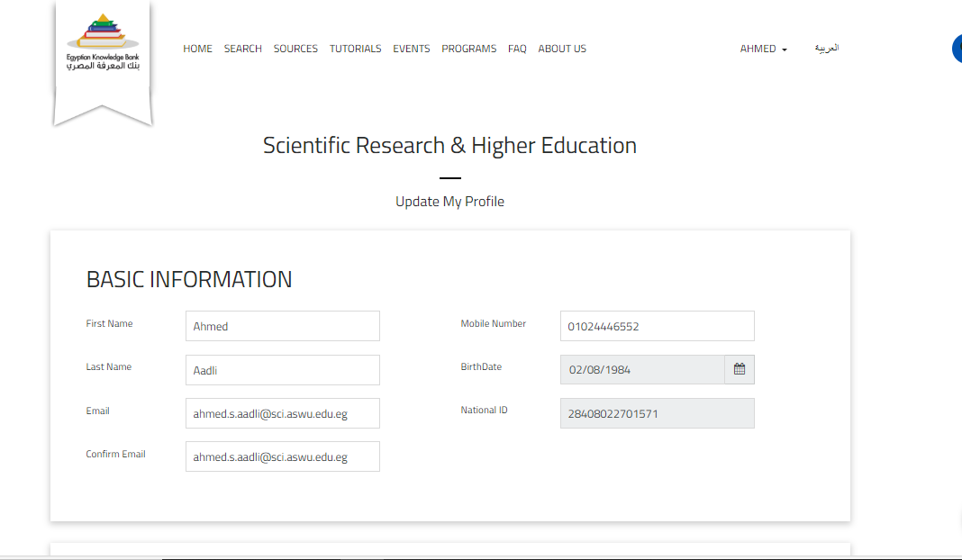This screenshot has width=962, height=560.
Task: Click the First Name field containing Ahmed
Action: tap(282, 326)
